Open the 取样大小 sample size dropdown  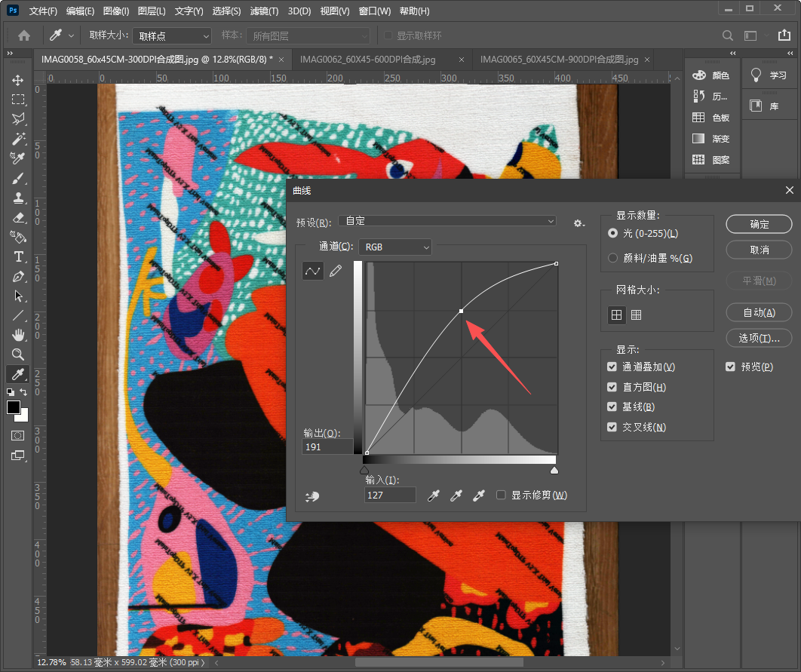pyautogui.click(x=173, y=35)
